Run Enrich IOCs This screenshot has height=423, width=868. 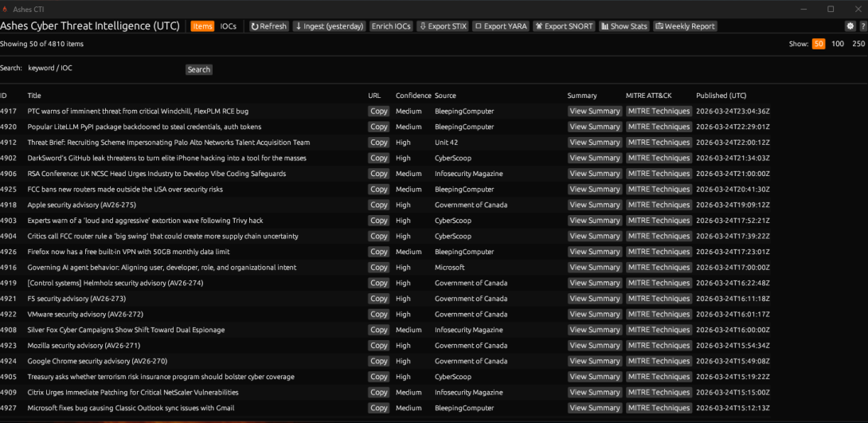[x=391, y=26]
